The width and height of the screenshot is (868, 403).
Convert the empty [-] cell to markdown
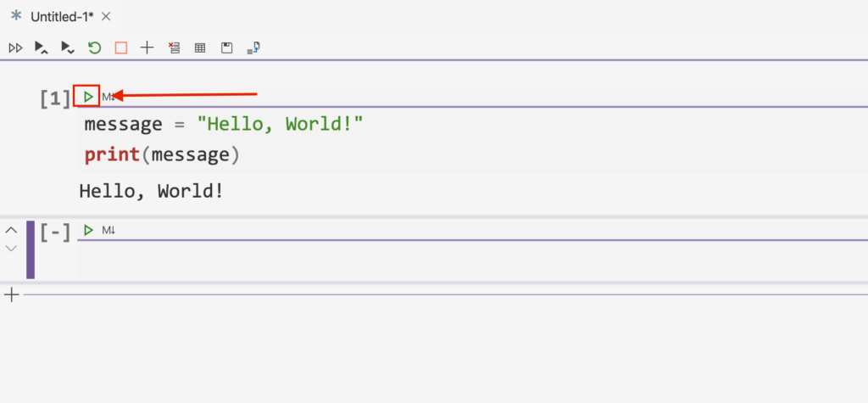108,230
